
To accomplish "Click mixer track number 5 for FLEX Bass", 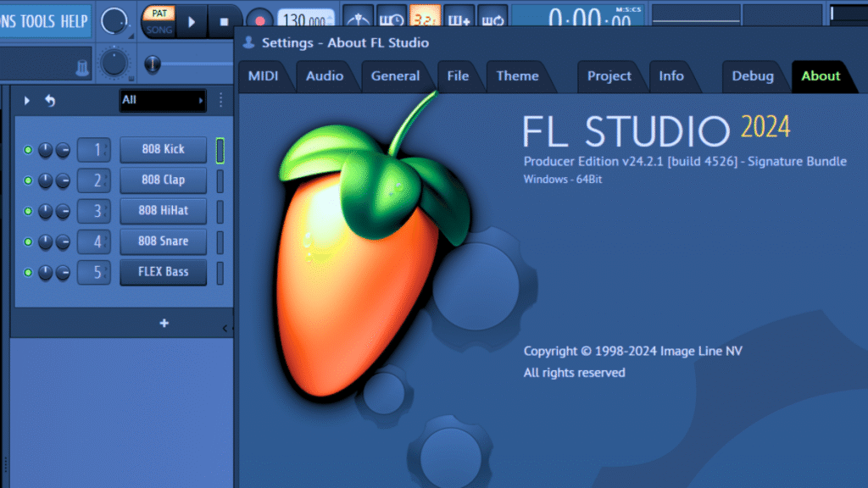I will [94, 272].
